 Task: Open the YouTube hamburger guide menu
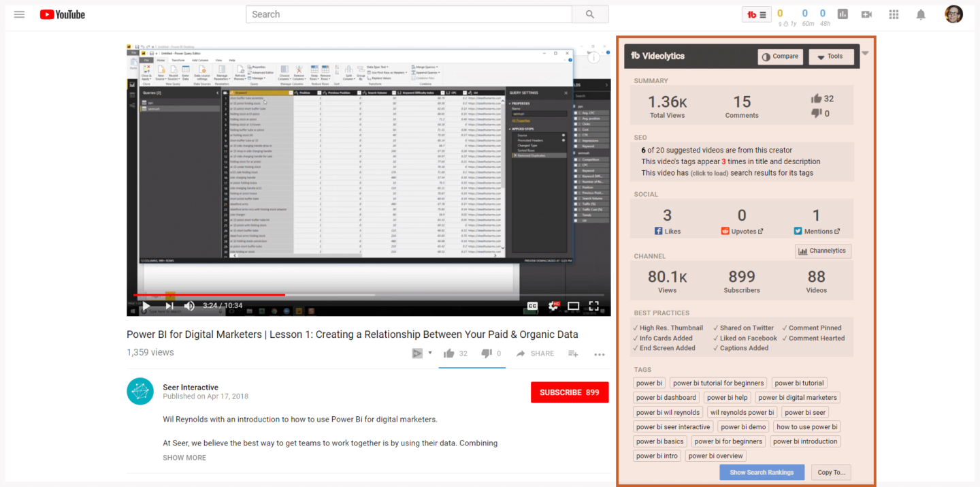tap(19, 14)
